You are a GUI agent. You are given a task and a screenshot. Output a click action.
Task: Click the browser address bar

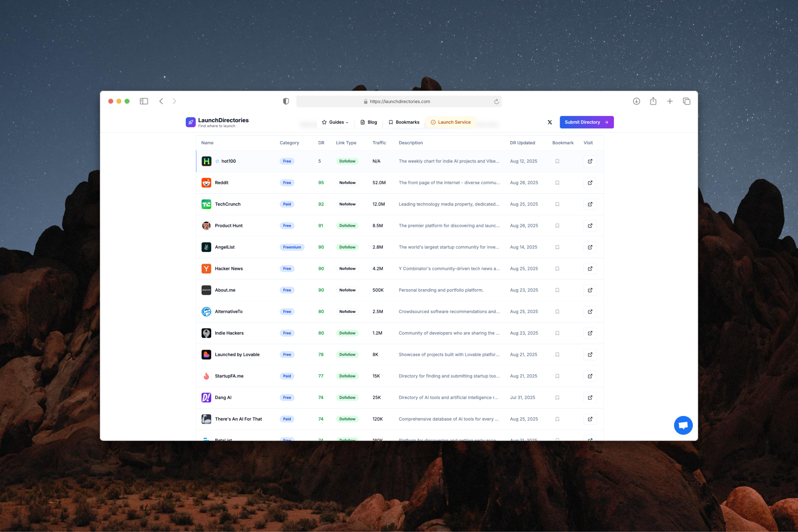[399, 101]
